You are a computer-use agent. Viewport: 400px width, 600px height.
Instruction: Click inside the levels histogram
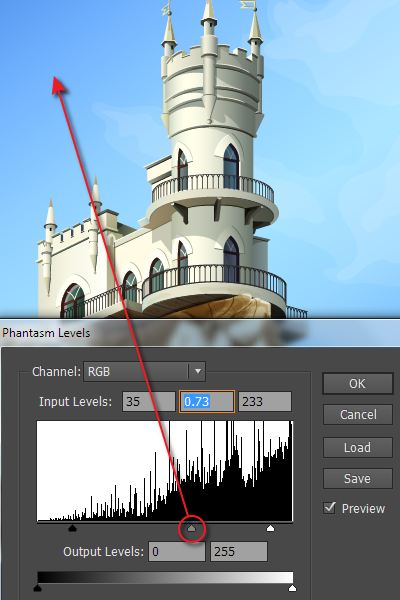pyautogui.click(x=165, y=471)
